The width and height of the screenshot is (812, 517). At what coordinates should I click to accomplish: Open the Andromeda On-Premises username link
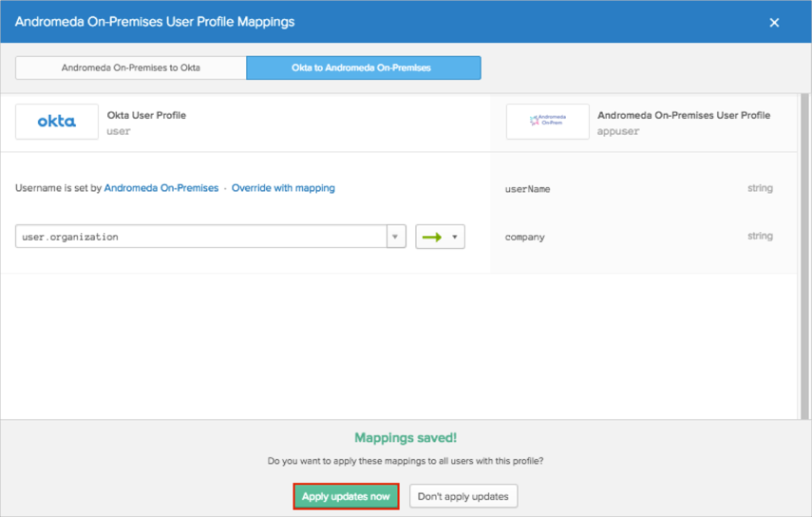pyautogui.click(x=161, y=188)
